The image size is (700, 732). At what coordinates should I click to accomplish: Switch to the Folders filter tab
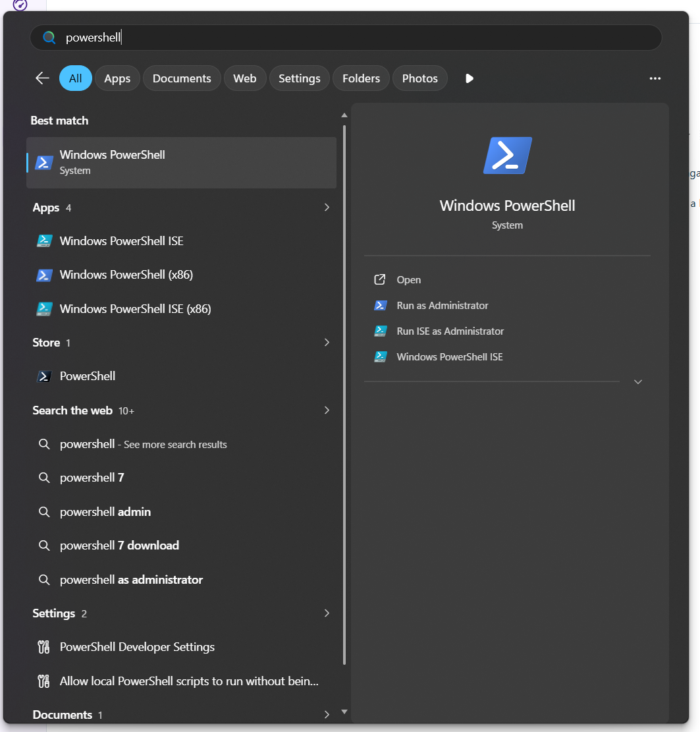[361, 78]
